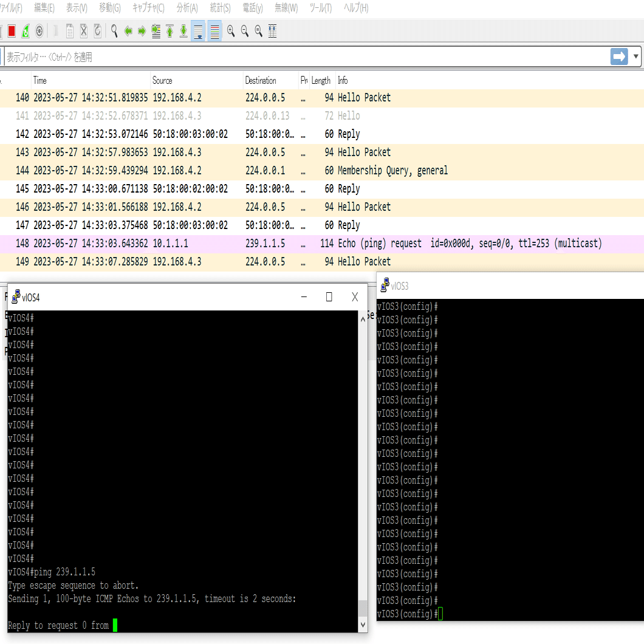Restart the current capture
The height and width of the screenshot is (644, 644).
(x=26, y=31)
